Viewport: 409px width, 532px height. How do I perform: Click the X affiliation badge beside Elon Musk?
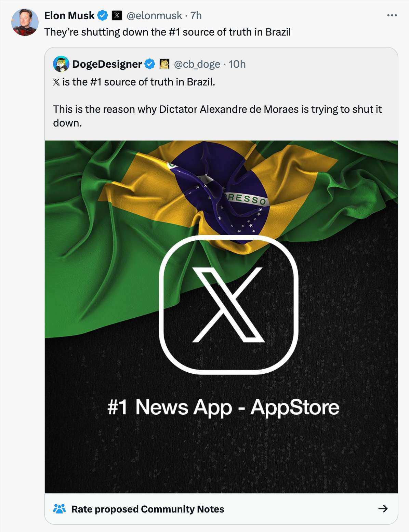coord(117,15)
